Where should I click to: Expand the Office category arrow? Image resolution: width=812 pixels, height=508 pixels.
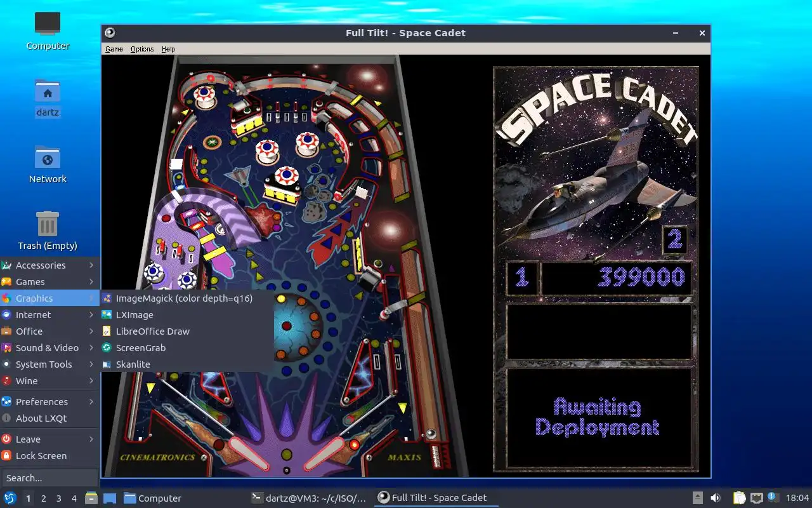click(x=91, y=331)
